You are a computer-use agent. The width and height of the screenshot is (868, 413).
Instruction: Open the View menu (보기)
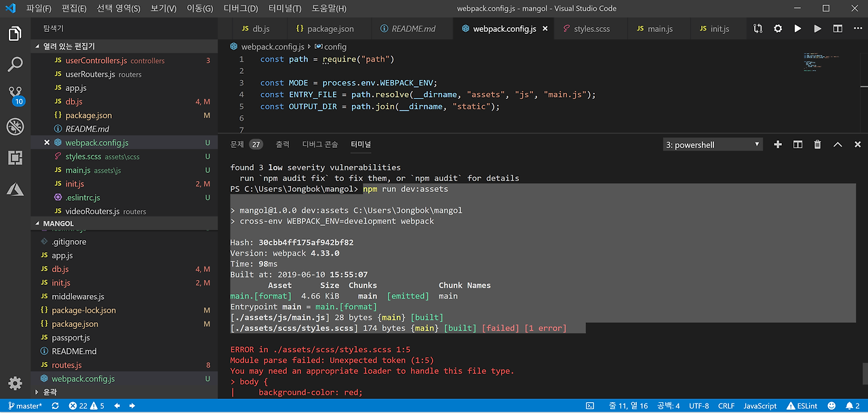(x=163, y=9)
